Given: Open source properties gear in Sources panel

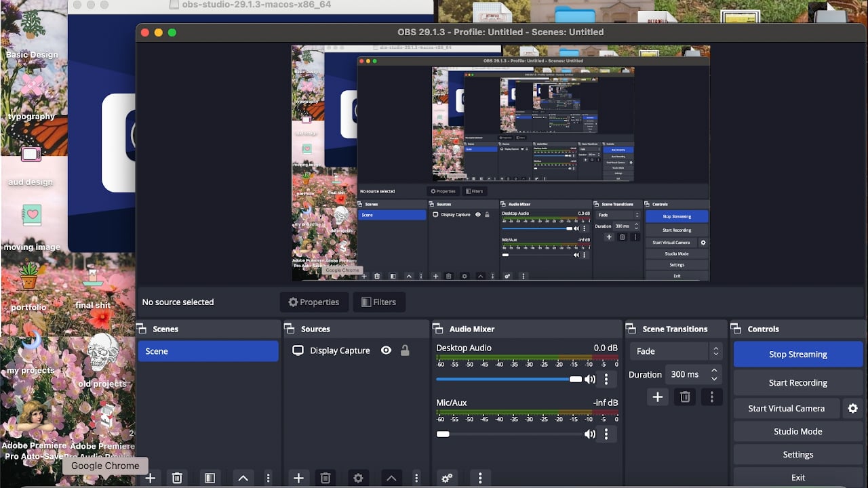Looking at the screenshot, I should click(358, 478).
